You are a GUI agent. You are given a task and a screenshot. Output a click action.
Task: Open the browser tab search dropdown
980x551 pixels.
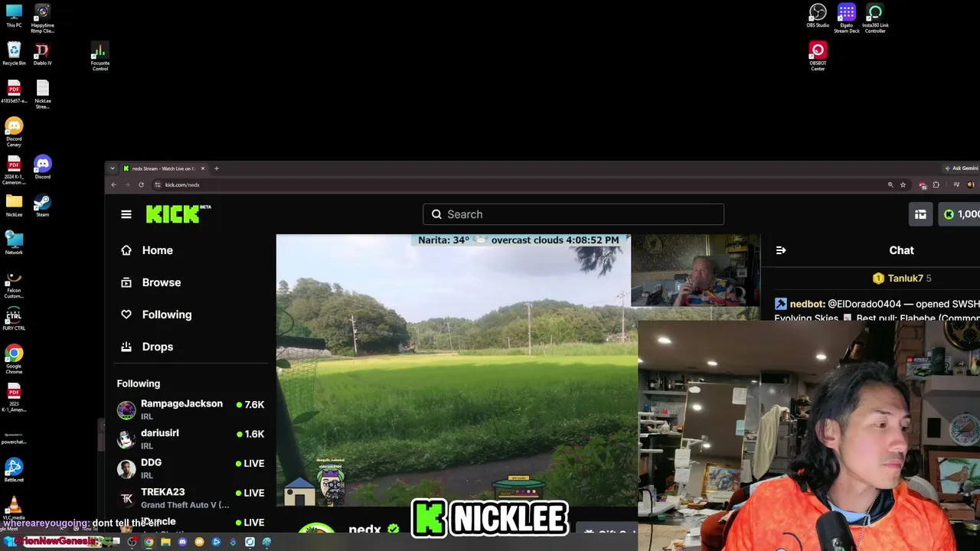113,168
